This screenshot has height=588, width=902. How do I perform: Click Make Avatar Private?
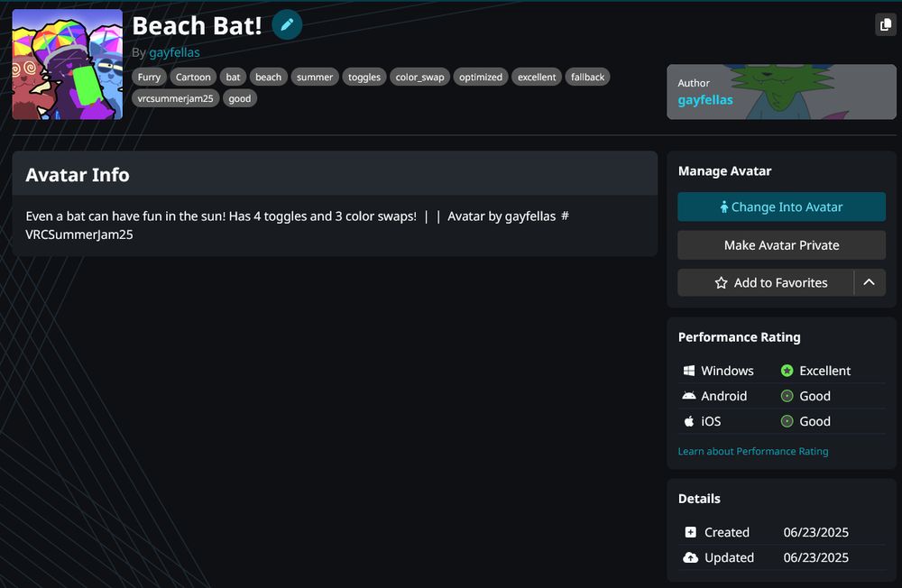coord(781,245)
